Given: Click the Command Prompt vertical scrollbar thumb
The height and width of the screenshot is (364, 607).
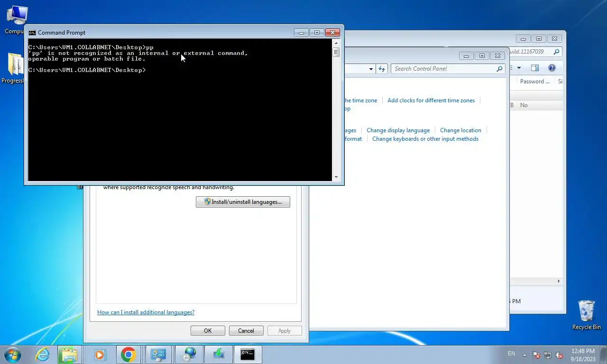Looking at the screenshot, I should [336, 52].
